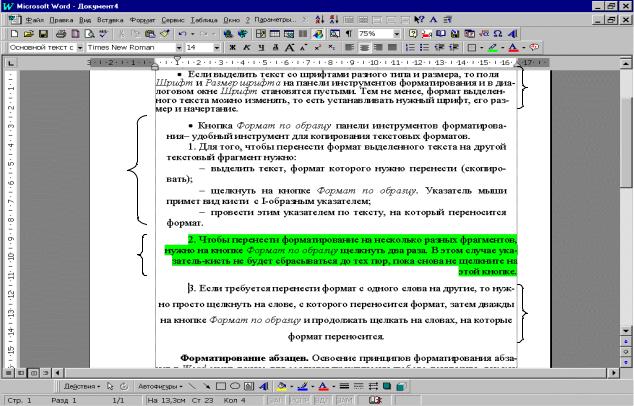This screenshot has height=406, width=634.
Task: Insert a hyperlink with the globe icon
Action: point(228,34)
